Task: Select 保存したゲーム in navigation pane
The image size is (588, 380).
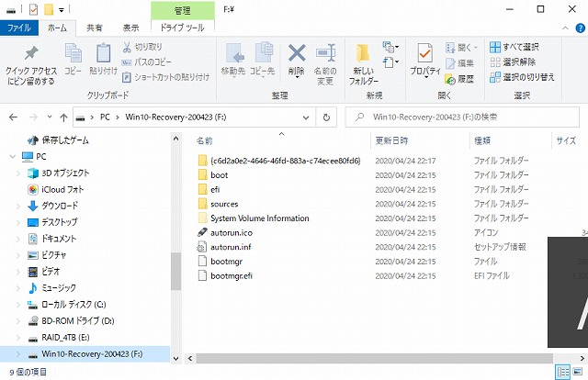Action: pyautogui.click(x=59, y=140)
